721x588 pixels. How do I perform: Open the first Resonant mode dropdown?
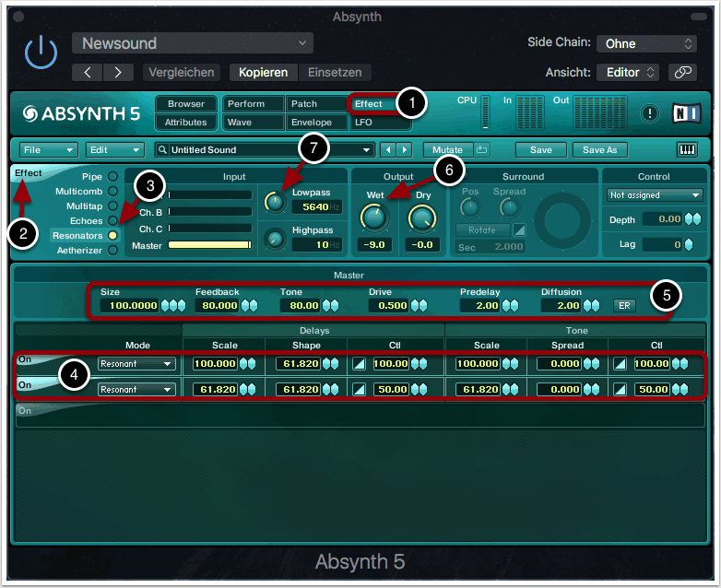pos(136,364)
